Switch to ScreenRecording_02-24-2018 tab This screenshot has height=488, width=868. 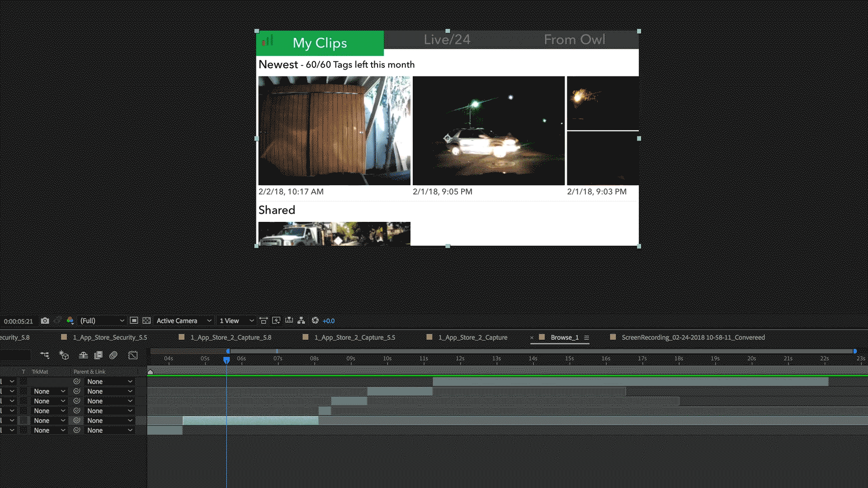tap(693, 338)
